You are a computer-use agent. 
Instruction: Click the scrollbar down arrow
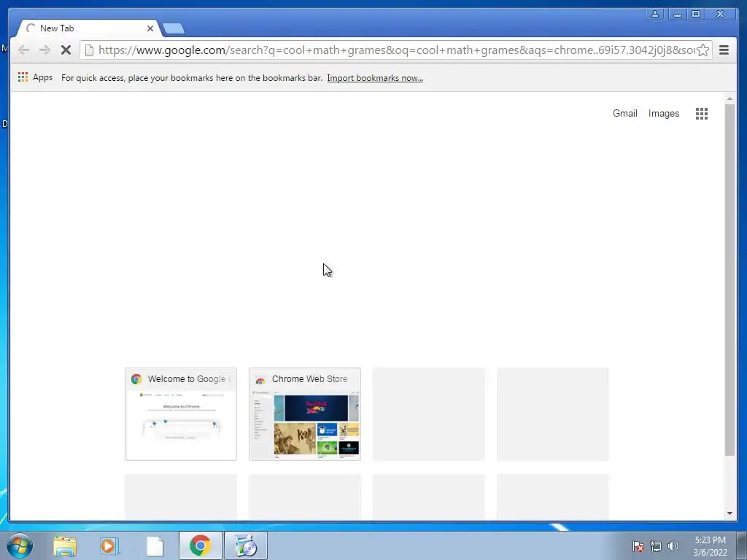click(x=729, y=513)
